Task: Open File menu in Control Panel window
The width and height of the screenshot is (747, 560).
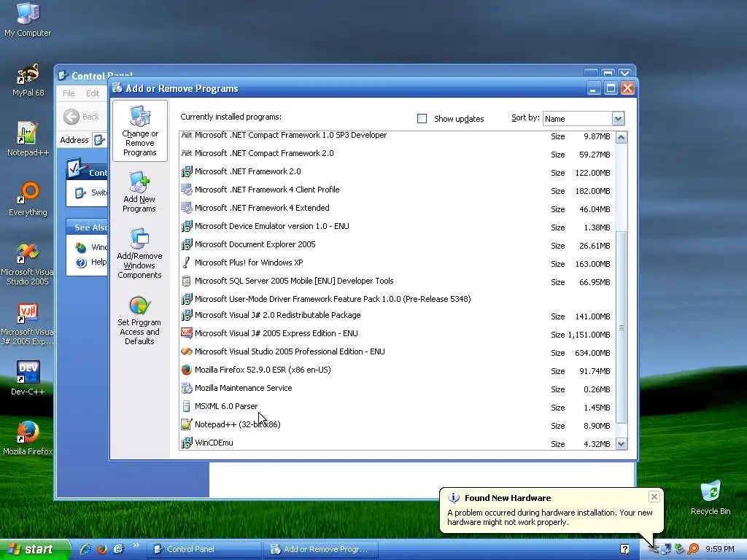Action: click(69, 93)
